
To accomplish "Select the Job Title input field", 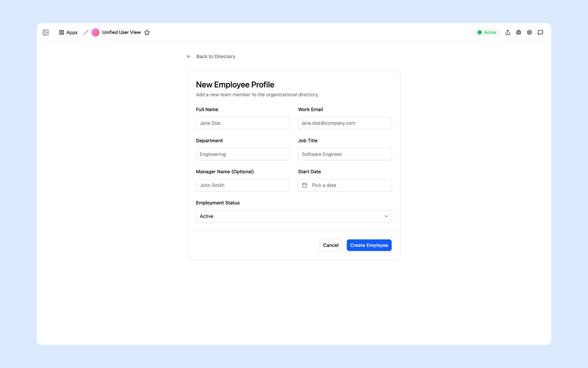I will coord(345,154).
